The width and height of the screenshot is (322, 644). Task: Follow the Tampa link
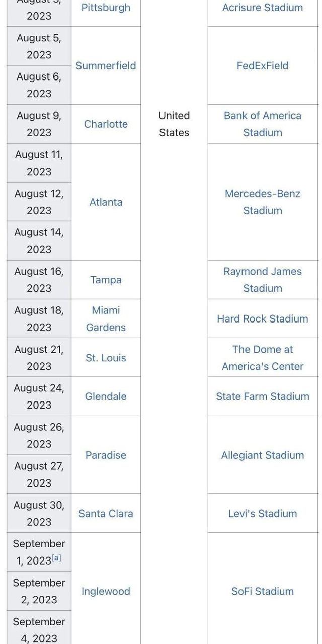(x=106, y=280)
